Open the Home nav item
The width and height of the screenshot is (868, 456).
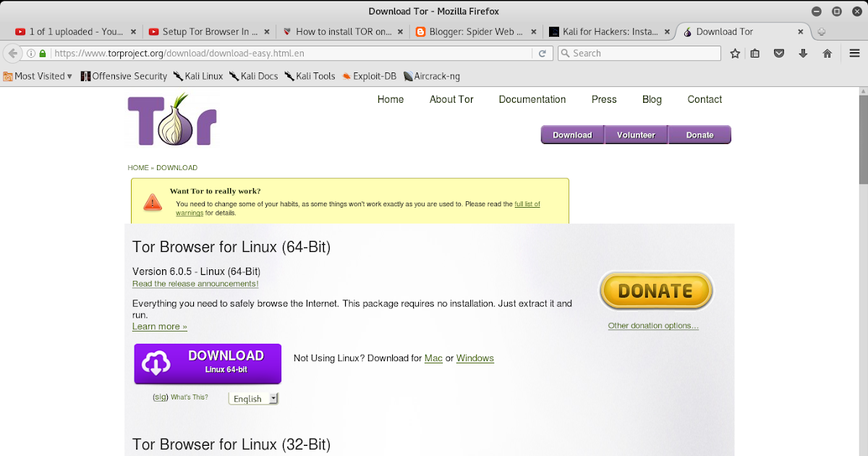point(391,100)
